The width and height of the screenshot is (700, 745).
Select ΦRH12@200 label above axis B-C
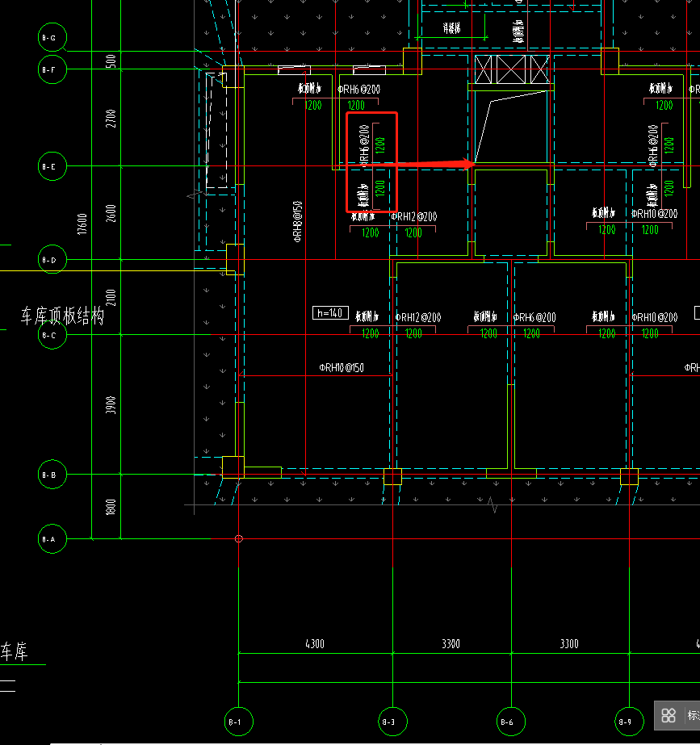418,317
